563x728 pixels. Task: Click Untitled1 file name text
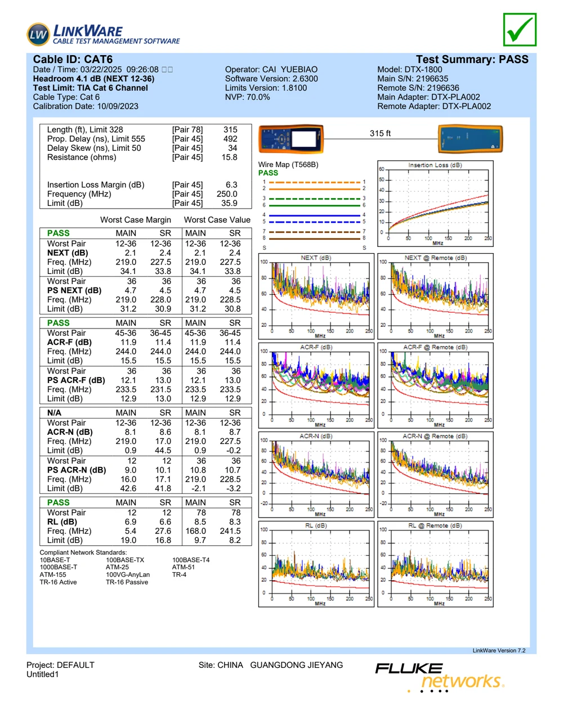(x=43, y=674)
